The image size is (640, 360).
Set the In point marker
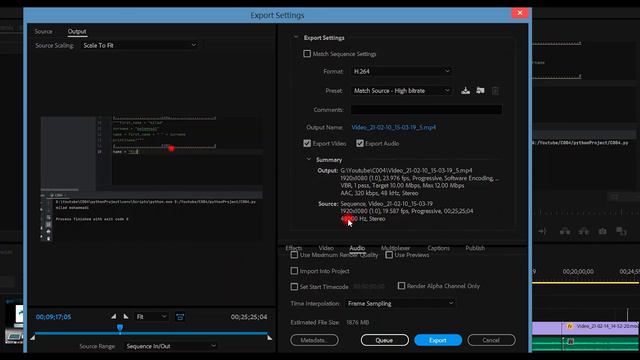click(x=113, y=316)
